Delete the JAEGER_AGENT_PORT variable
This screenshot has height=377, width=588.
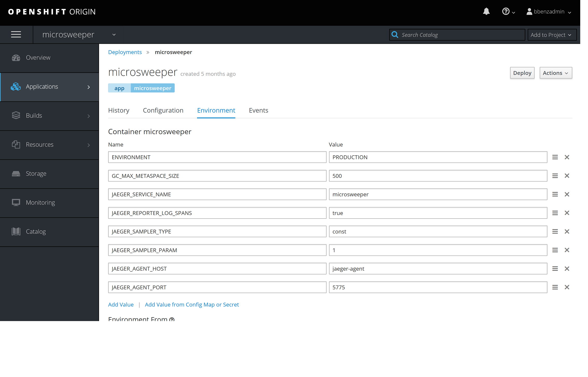(567, 287)
